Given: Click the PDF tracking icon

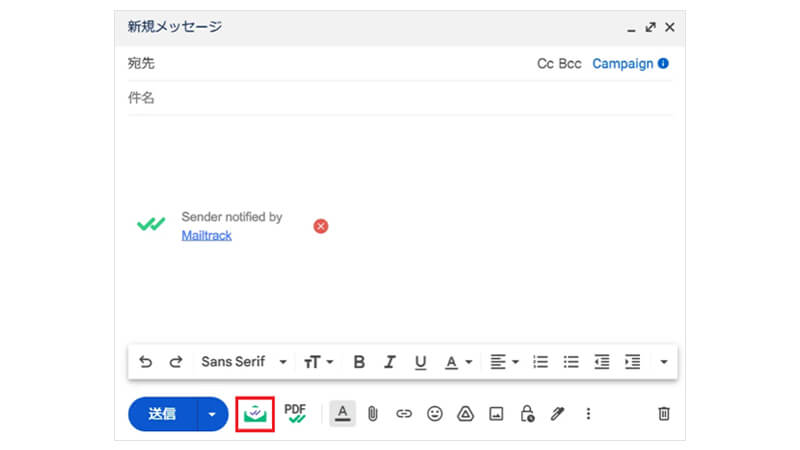Looking at the screenshot, I should tap(295, 413).
